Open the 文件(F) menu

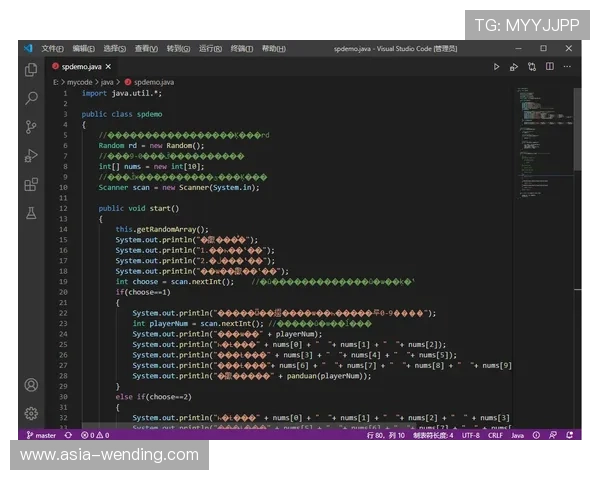point(52,48)
